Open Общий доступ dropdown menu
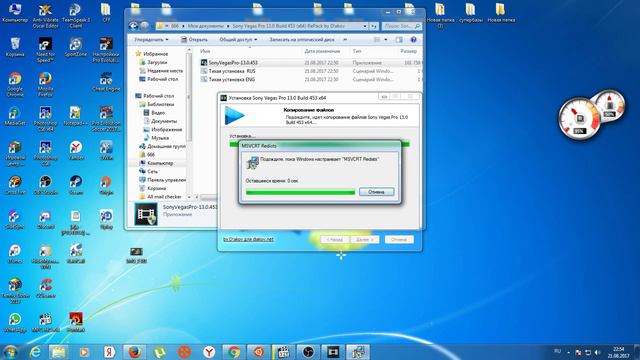Screen dimensions: 640x360 tap(238, 40)
